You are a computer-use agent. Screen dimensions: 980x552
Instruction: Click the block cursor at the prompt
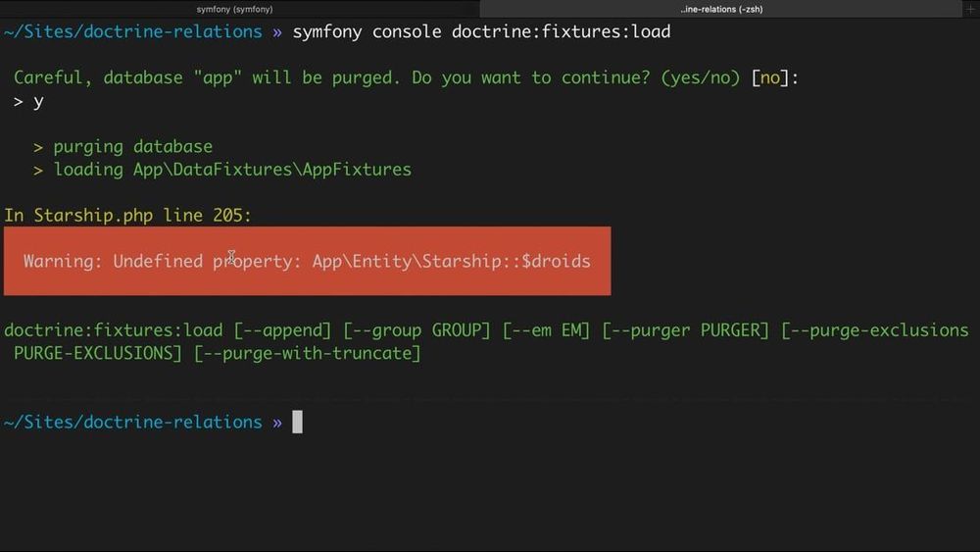298,422
